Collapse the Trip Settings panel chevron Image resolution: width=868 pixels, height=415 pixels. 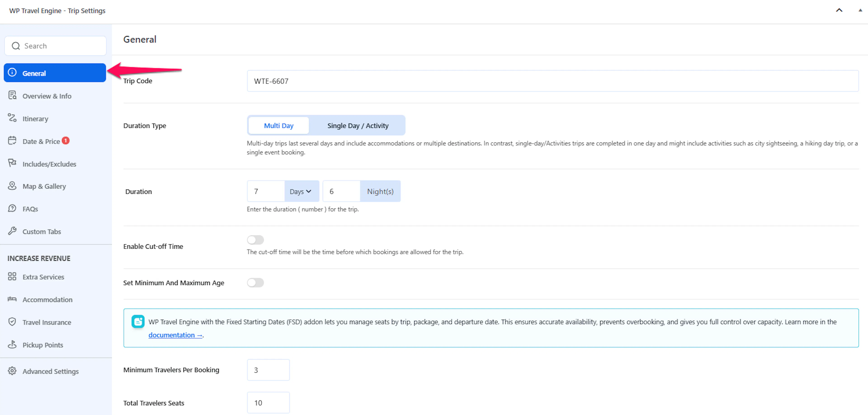[x=839, y=10]
